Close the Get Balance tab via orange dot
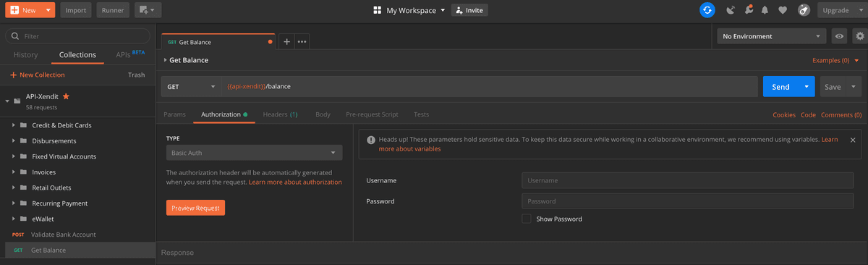 (271, 41)
